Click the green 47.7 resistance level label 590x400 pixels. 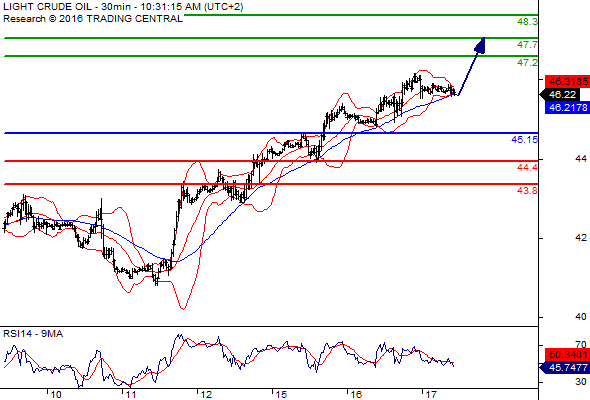(527, 45)
